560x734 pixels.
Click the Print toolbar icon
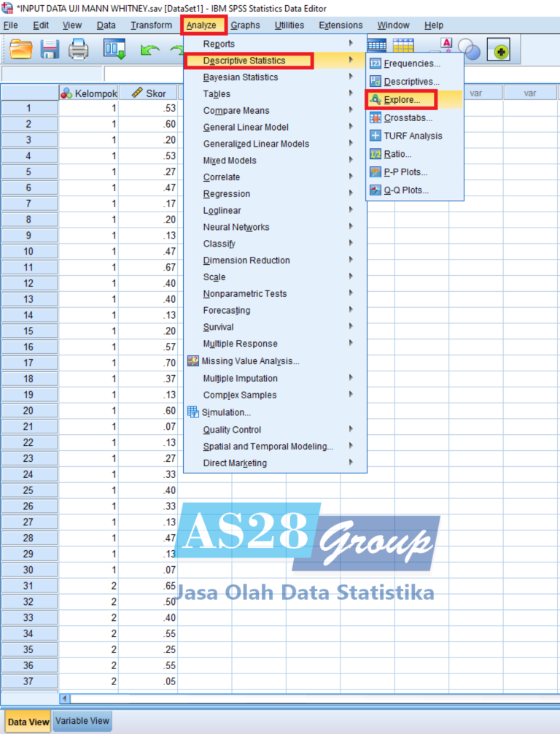(x=78, y=50)
